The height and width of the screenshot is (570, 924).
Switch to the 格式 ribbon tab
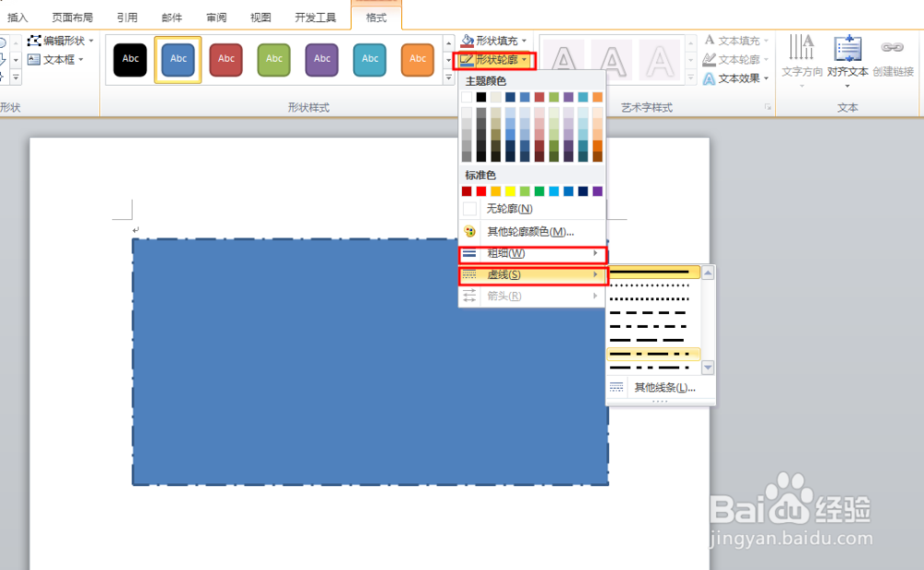click(376, 18)
